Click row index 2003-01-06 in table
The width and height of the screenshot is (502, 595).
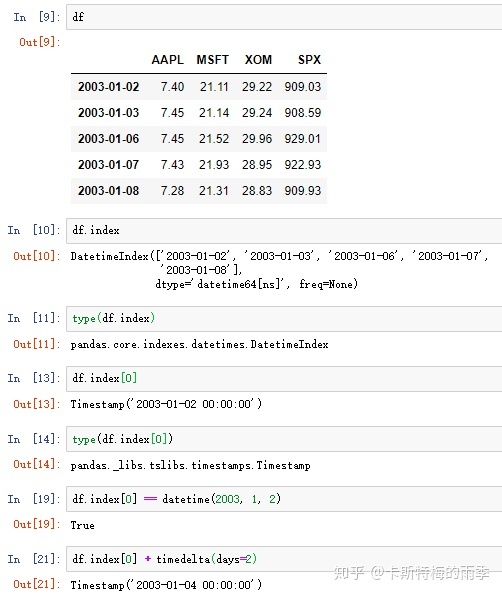[x=109, y=139]
